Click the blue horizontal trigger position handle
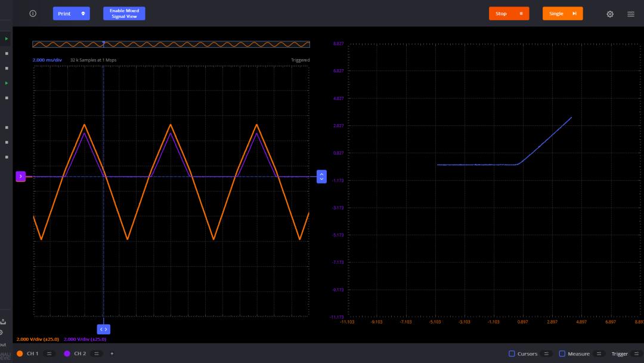 click(103, 329)
